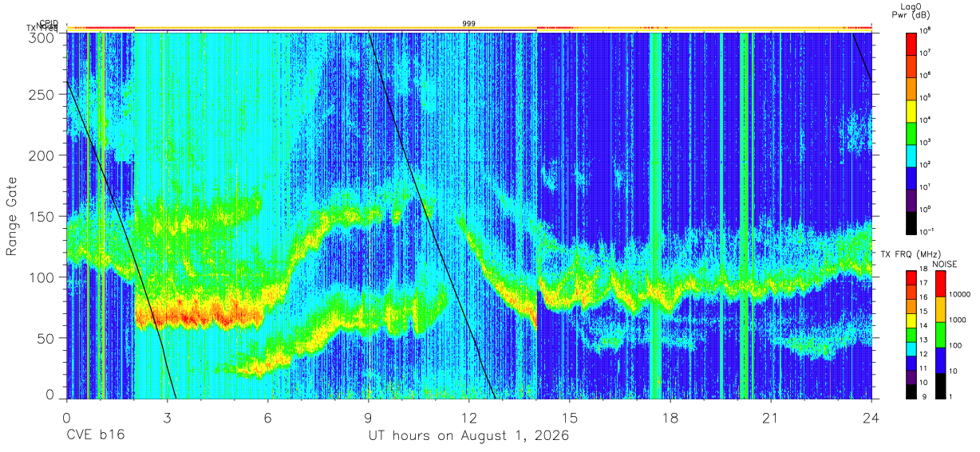Pick the green segment of the Lag0 power colorbar
This screenshot has height=452, width=980.
911,132
